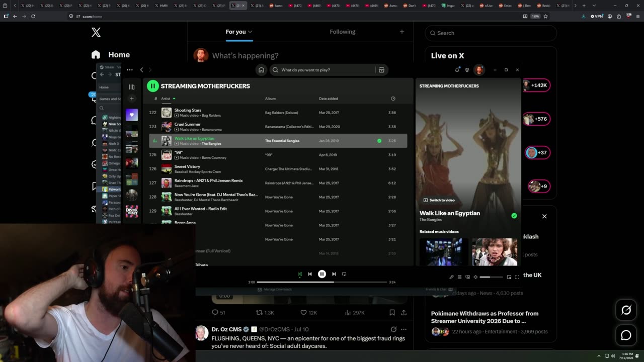Switch to the Following tab on X
Image resolution: width=644 pixels, height=362 pixels.
[x=343, y=32]
